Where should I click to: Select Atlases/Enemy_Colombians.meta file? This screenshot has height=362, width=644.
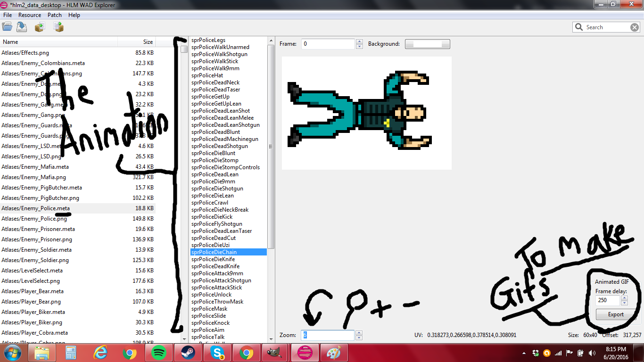pos(78,63)
